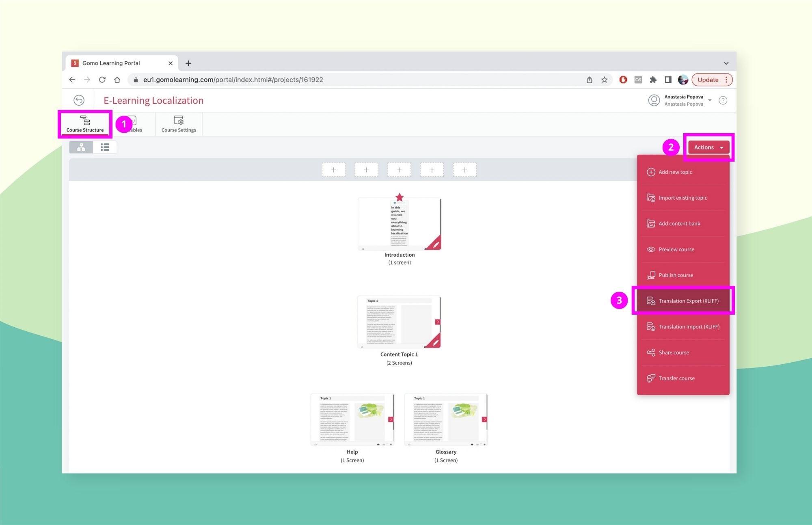812x525 pixels.
Task: Open the Course Settings tab
Action: [179, 124]
